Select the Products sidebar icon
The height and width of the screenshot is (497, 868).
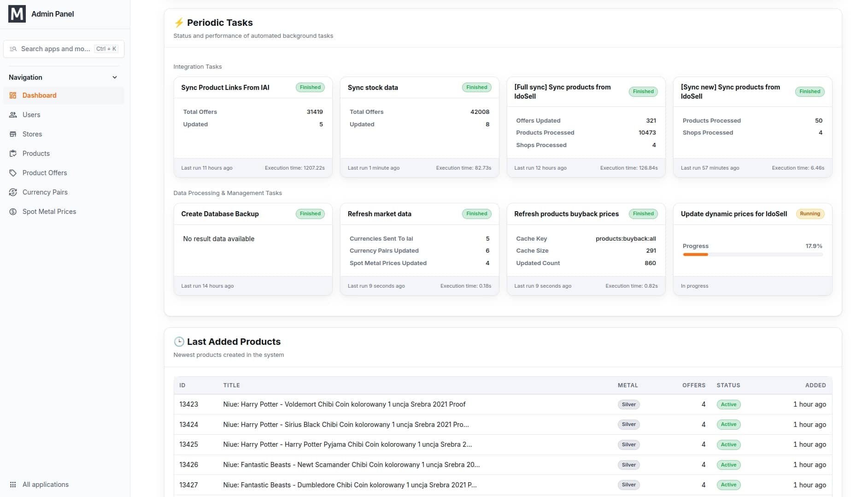13,154
